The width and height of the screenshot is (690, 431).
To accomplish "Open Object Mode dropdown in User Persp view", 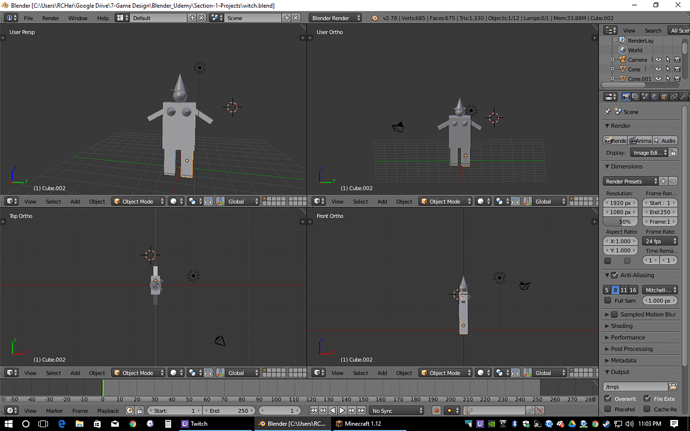I will click(138, 201).
